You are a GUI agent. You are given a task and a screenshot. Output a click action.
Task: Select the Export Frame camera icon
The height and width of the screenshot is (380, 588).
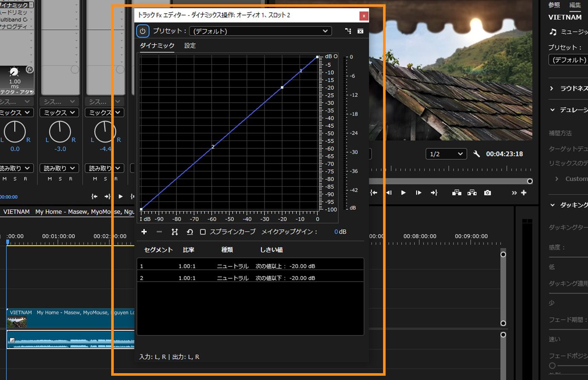487,193
